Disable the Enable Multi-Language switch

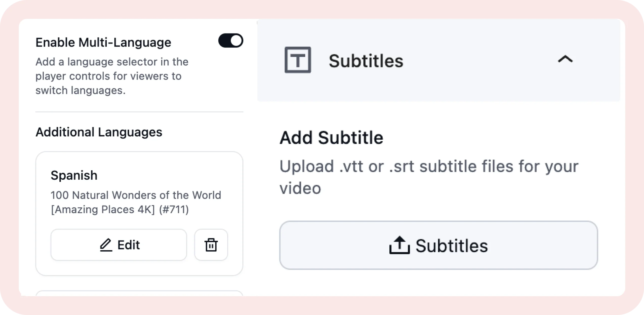(x=230, y=41)
